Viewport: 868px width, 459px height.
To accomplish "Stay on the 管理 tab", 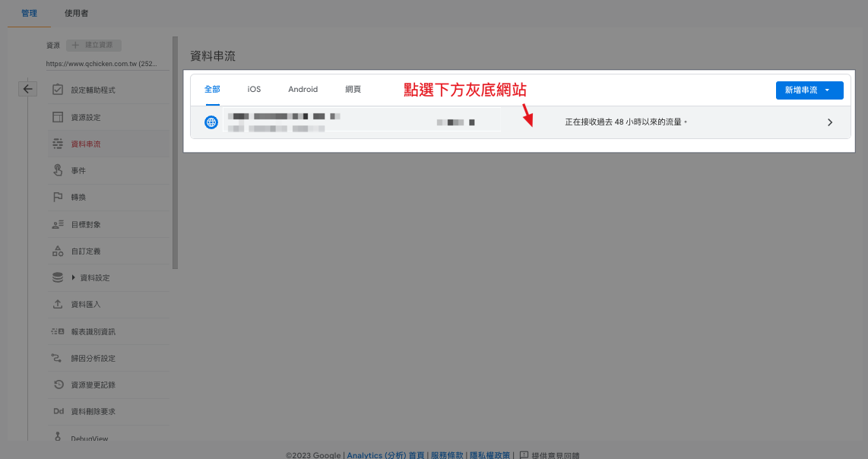I will click(29, 12).
